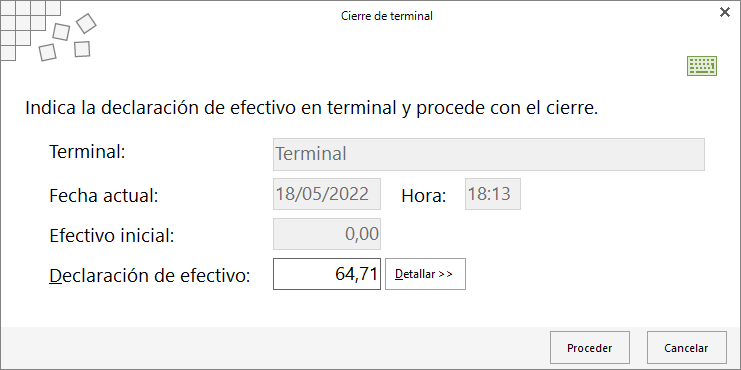741x370 pixels.
Task: Dismiss the dialog with Cancelar button
Action: coord(686,348)
